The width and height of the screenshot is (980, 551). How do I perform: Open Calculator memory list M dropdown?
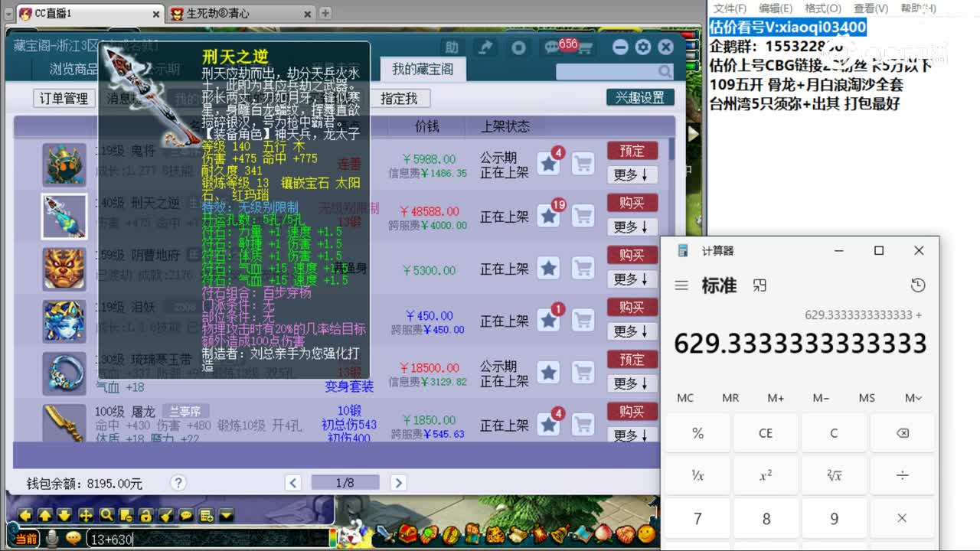tap(913, 398)
